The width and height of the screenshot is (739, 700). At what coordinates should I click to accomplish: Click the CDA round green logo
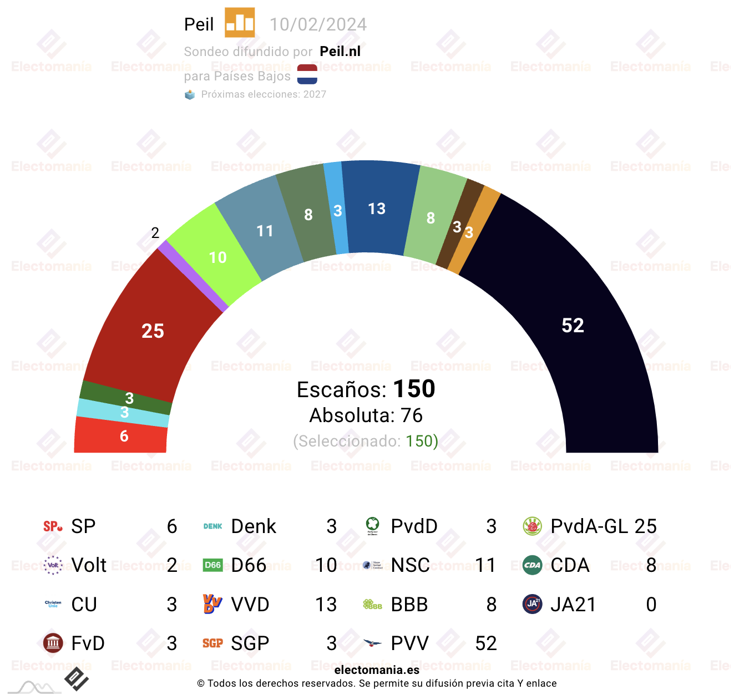pyautogui.click(x=533, y=565)
